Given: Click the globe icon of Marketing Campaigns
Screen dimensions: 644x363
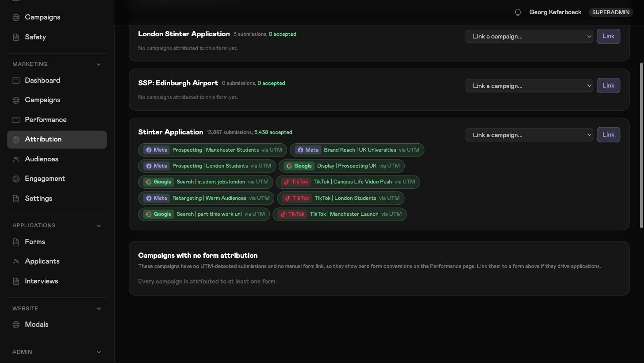Looking at the screenshot, I should click(x=16, y=100).
